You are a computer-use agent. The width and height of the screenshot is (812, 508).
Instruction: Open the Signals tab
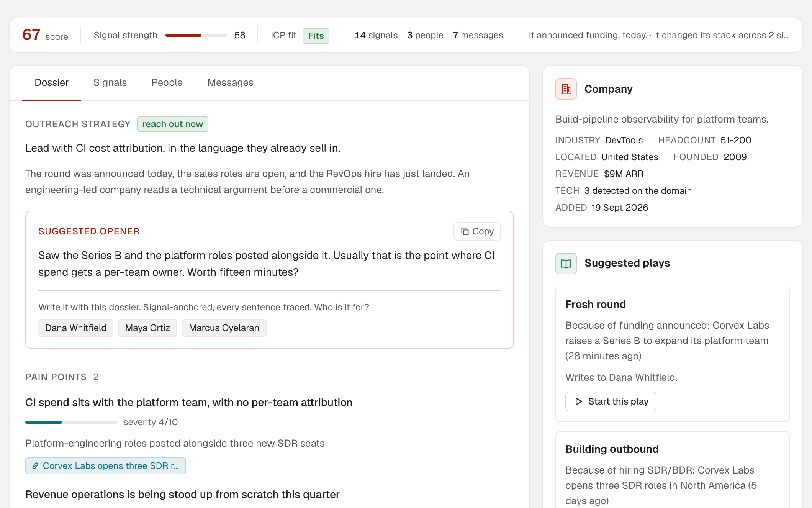click(110, 82)
